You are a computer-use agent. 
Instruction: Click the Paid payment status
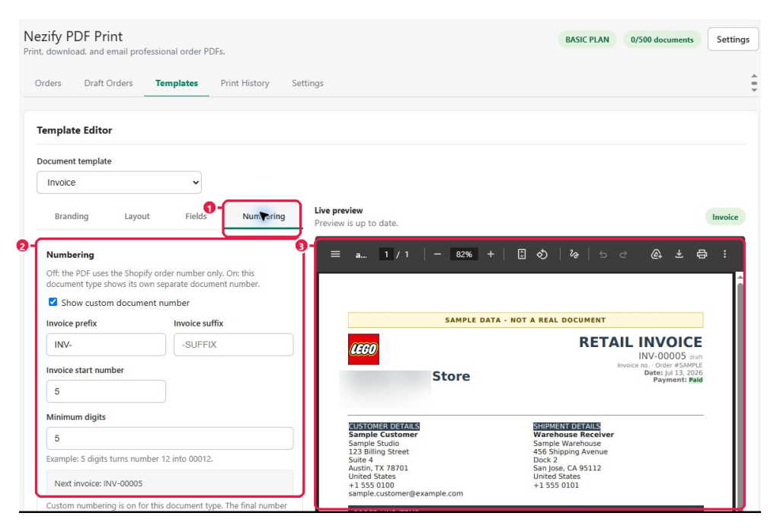click(x=695, y=380)
